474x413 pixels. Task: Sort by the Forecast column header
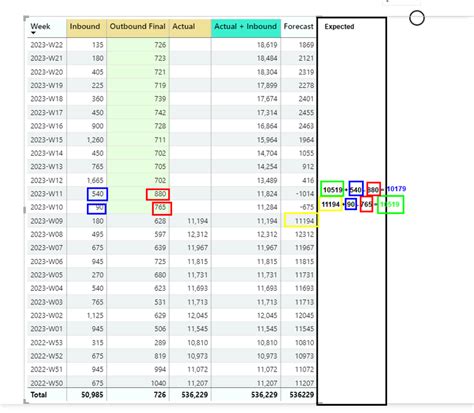(x=298, y=26)
